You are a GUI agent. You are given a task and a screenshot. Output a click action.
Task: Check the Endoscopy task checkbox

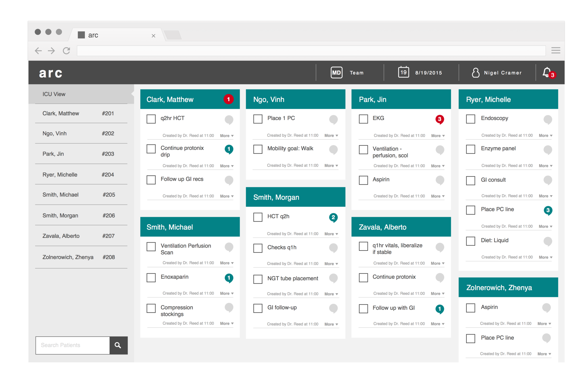click(470, 119)
